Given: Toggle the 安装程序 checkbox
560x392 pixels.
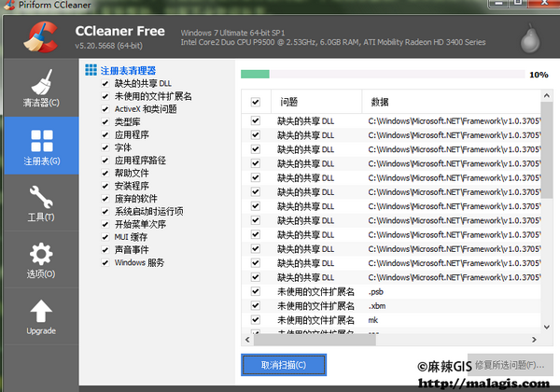Looking at the screenshot, I should 105,186.
